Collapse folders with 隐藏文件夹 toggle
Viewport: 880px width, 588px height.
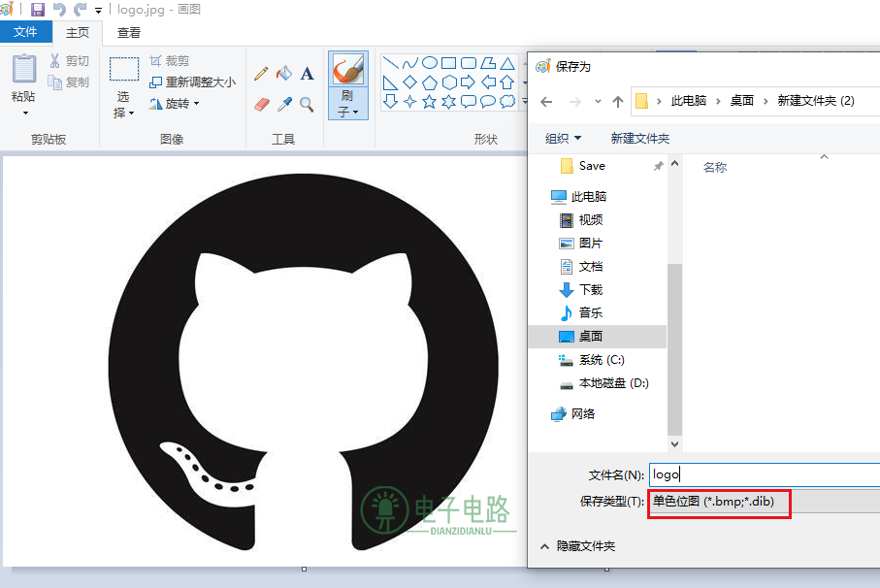[577, 546]
